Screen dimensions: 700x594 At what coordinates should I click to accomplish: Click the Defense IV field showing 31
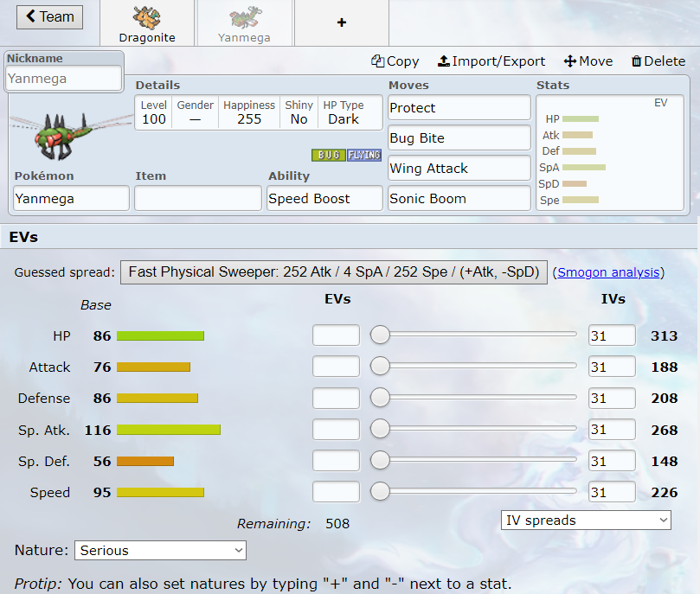(612, 398)
